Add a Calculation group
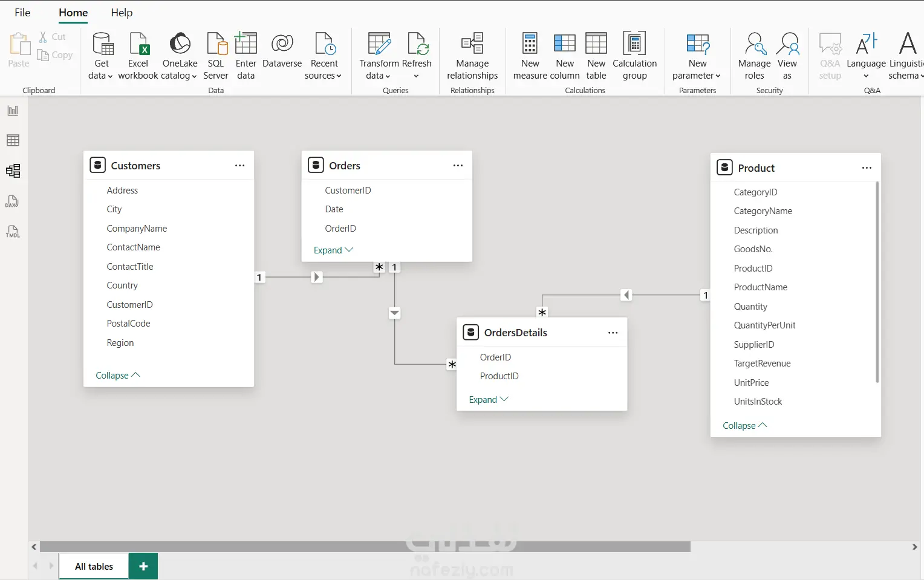 pyautogui.click(x=634, y=56)
